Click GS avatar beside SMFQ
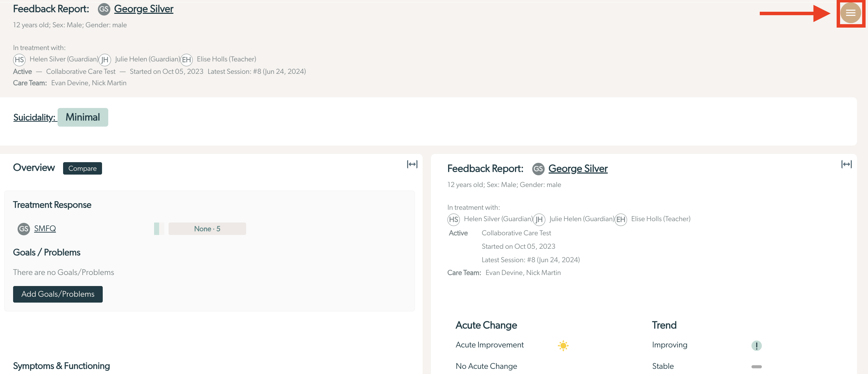The width and height of the screenshot is (868, 374). (24, 229)
